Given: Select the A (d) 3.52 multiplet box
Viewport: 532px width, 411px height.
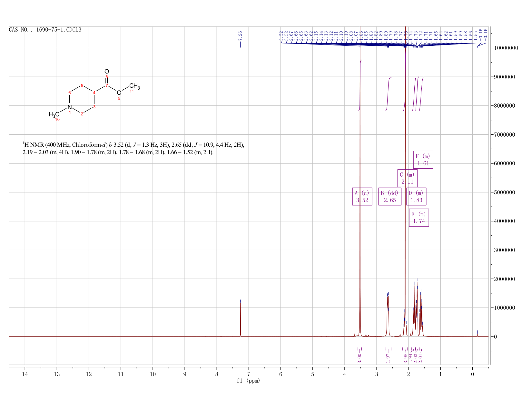Looking at the screenshot, I should click(362, 196).
